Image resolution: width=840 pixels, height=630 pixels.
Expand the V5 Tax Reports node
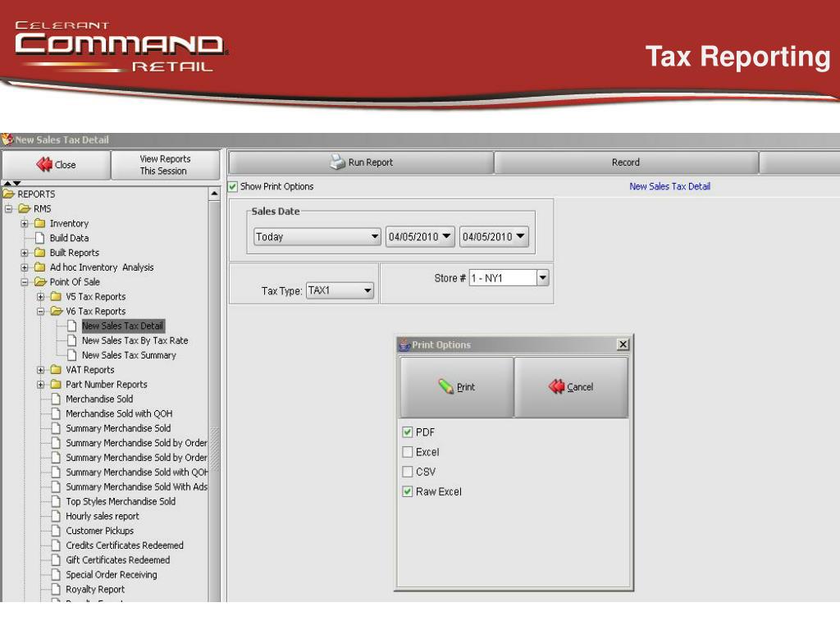41,296
